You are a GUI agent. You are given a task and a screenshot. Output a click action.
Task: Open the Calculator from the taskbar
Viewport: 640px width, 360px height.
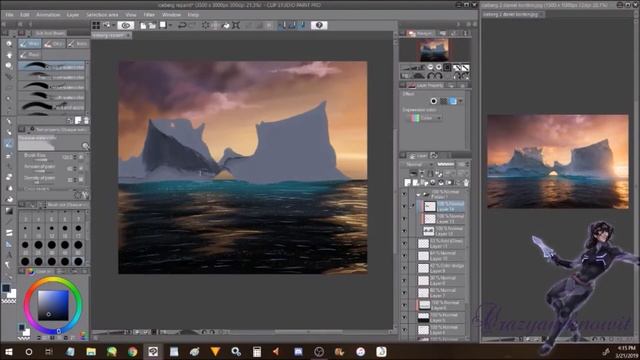click(x=257, y=351)
